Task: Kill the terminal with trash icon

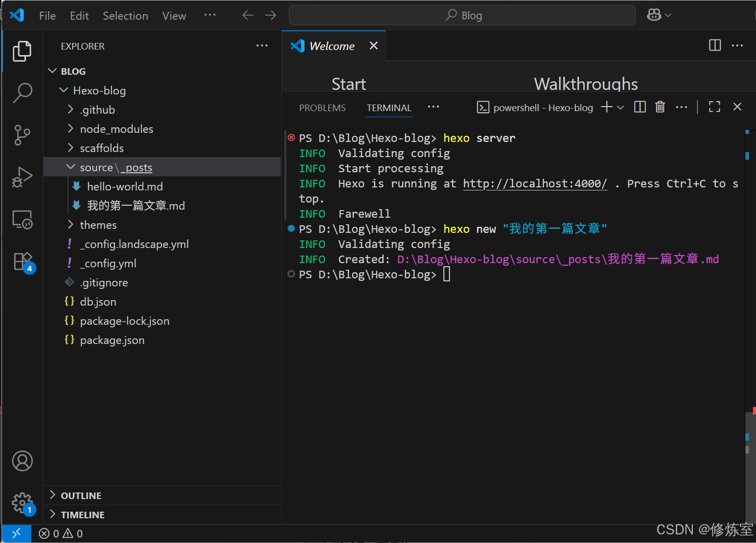Action: [660, 107]
